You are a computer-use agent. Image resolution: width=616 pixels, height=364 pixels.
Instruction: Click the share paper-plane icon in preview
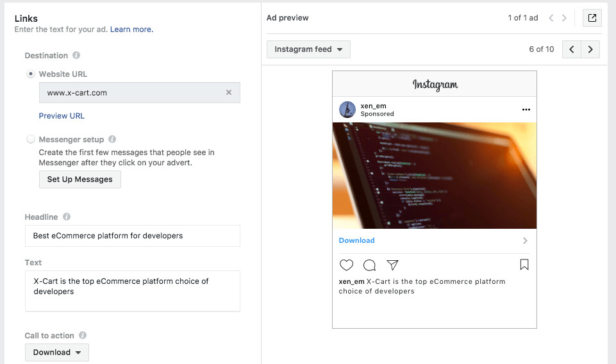(x=392, y=265)
